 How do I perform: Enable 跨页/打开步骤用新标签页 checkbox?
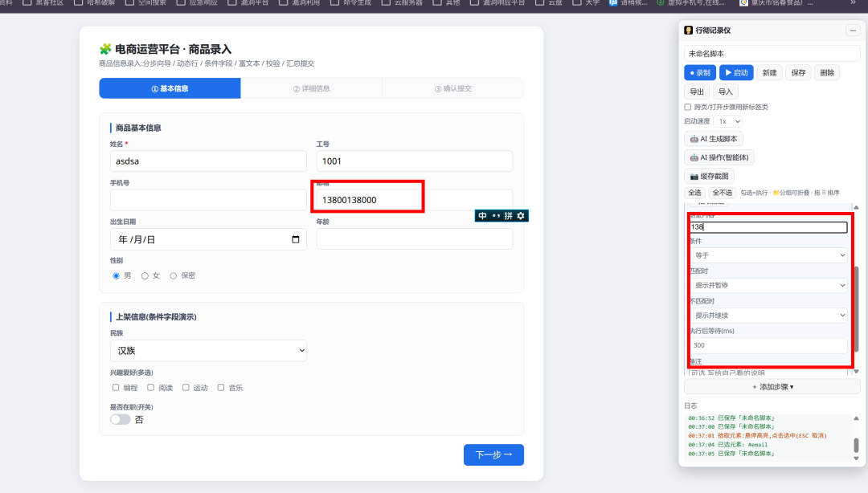[x=687, y=107]
